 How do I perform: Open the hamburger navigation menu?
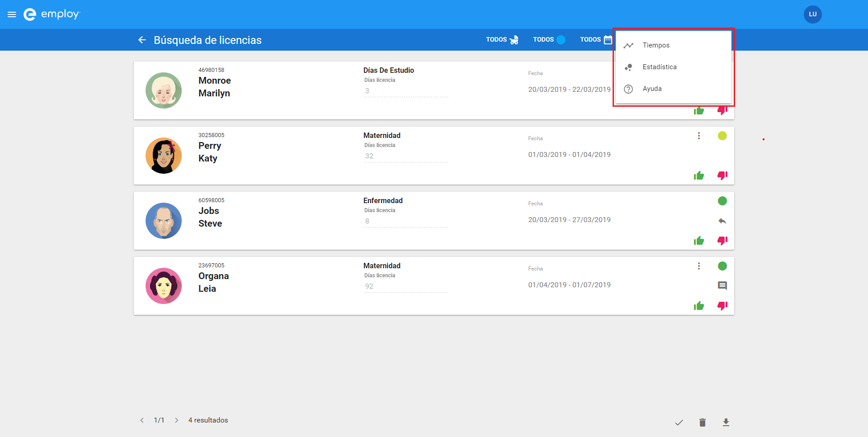[x=12, y=14]
